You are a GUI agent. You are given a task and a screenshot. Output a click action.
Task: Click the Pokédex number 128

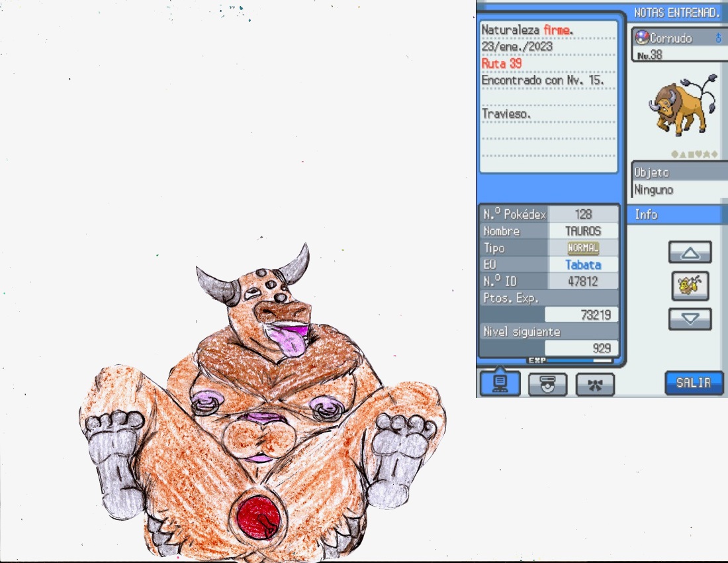pos(583,214)
